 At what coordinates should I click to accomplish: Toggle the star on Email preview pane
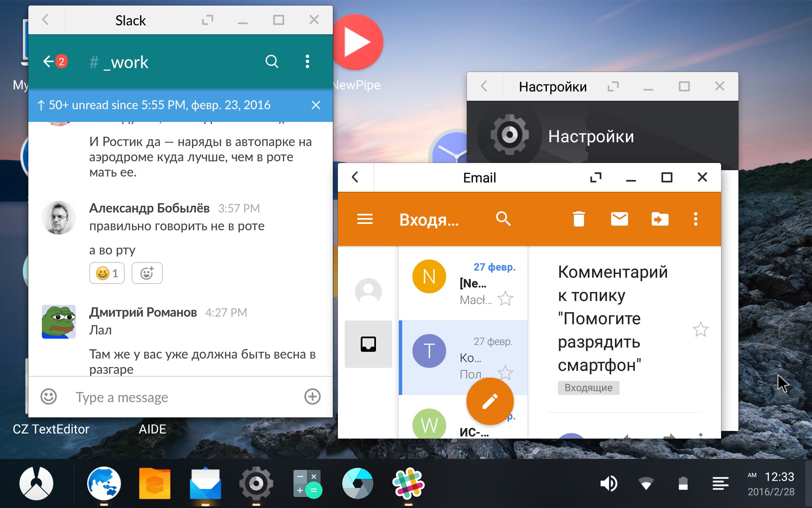(x=701, y=329)
